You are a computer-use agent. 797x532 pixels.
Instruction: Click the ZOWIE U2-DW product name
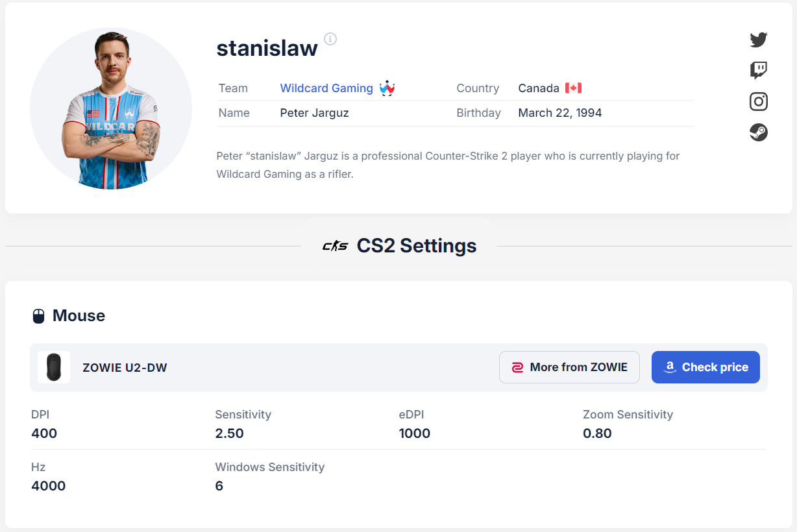(x=125, y=367)
